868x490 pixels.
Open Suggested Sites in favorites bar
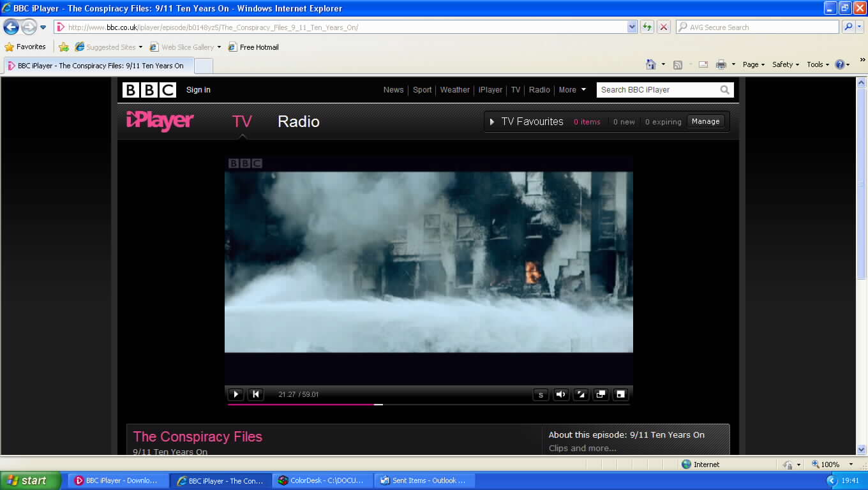click(108, 47)
